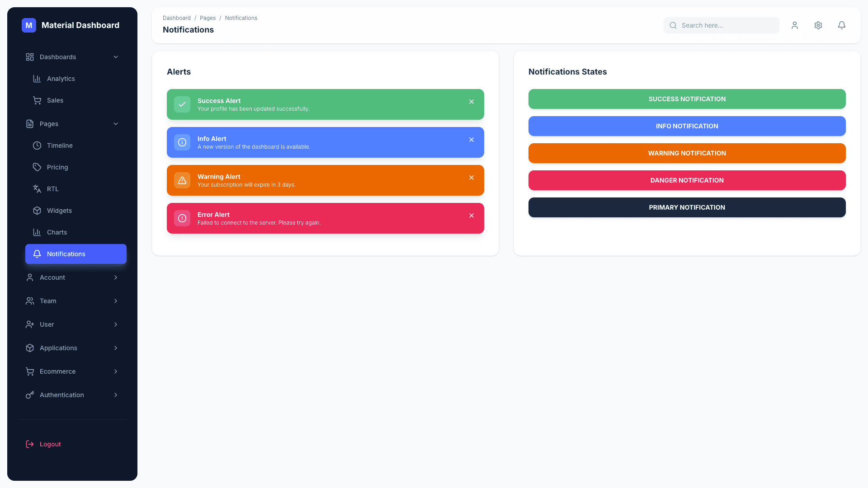Click the DANGER NOTIFICATION button
The width and height of the screenshot is (868, 488).
click(x=687, y=180)
